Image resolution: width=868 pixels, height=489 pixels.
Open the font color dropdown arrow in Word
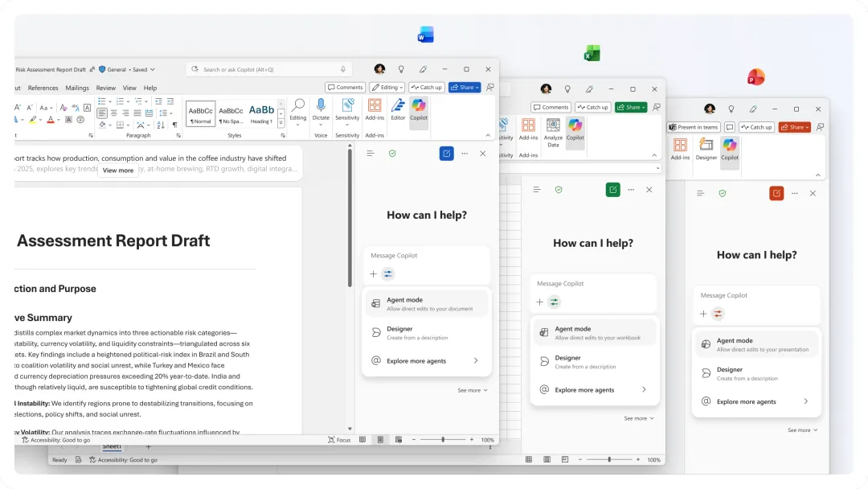click(58, 120)
